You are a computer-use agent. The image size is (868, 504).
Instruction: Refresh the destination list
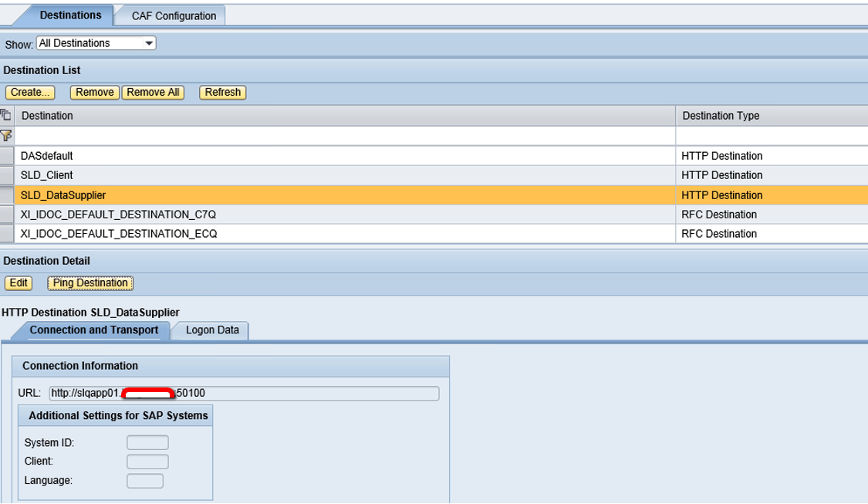tap(222, 93)
